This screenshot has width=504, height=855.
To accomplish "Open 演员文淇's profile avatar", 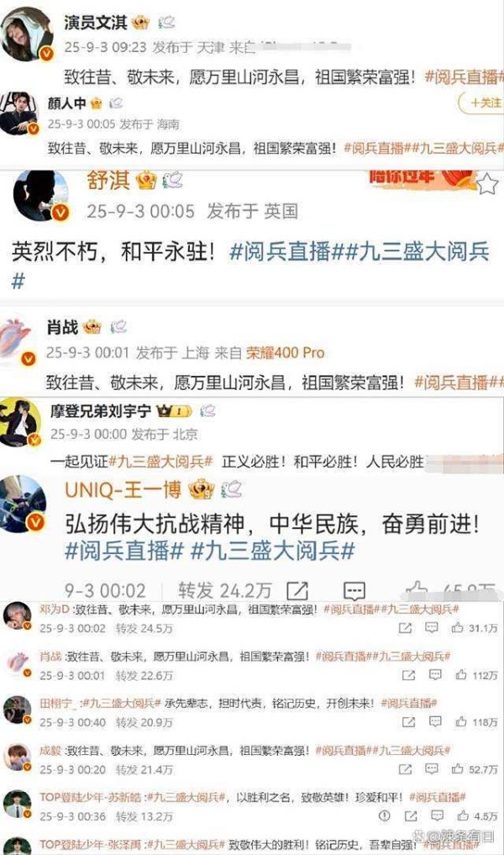I will [27, 34].
